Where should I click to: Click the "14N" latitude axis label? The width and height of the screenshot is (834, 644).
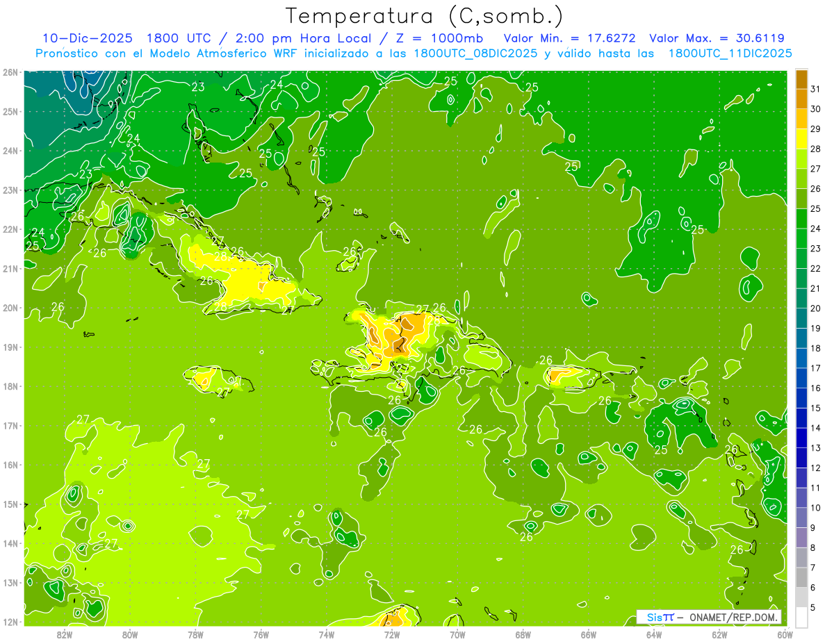tap(10, 543)
